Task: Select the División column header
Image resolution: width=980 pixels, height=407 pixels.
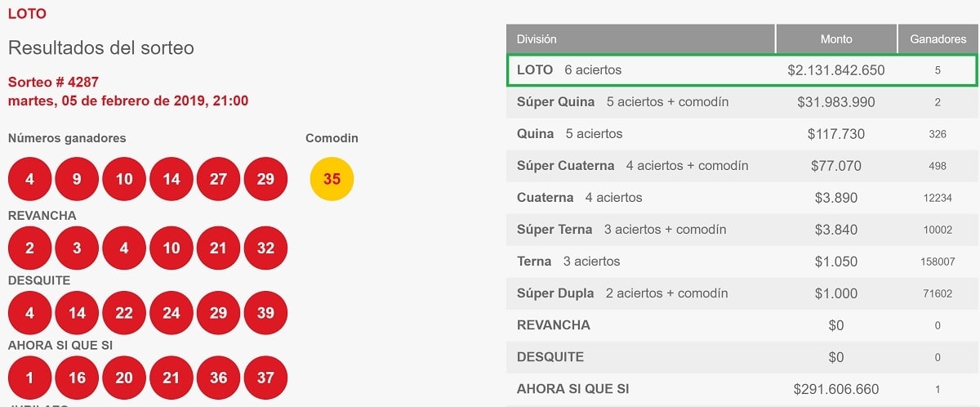Action: (640, 38)
